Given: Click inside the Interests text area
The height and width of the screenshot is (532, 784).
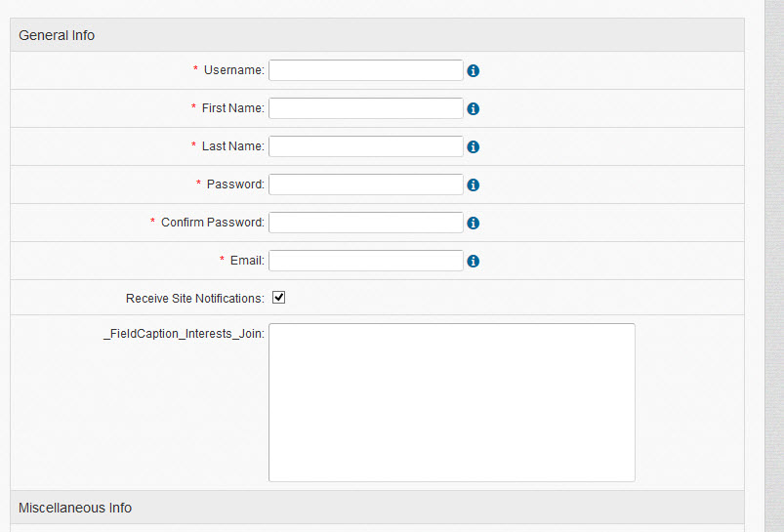Looking at the screenshot, I should coord(451,402).
